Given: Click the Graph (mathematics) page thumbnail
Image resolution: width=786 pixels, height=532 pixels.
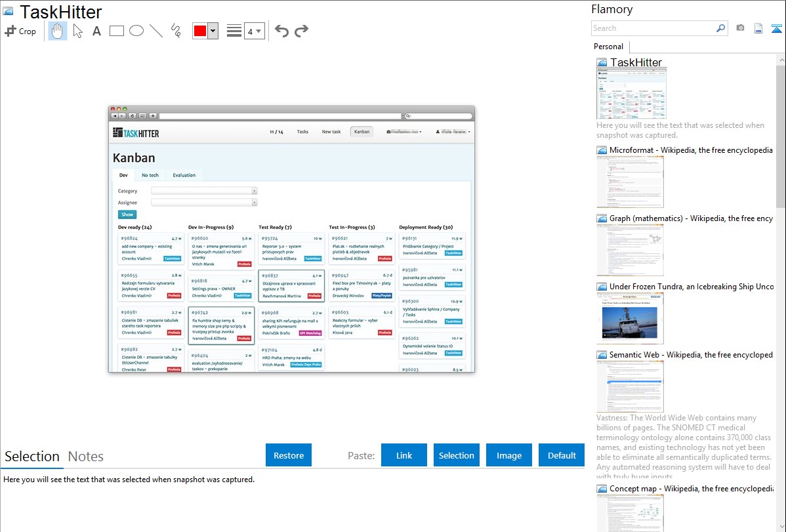Looking at the screenshot, I should coord(630,250).
